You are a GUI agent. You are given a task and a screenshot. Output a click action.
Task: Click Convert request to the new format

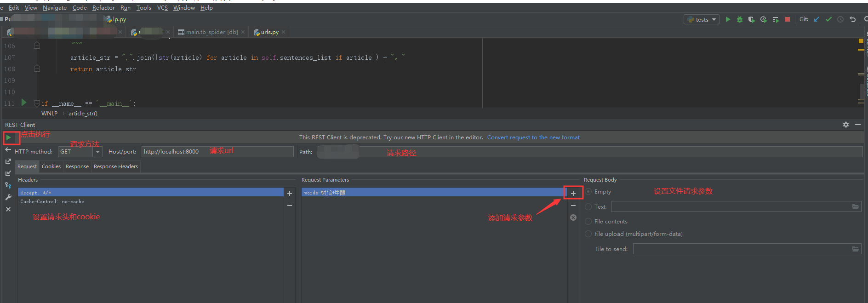point(533,137)
